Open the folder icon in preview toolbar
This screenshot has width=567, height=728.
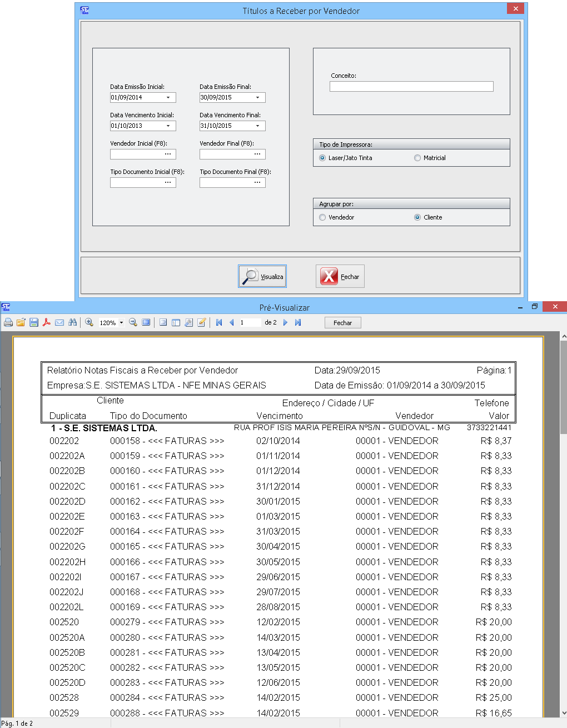pyautogui.click(x=21, y=322)
